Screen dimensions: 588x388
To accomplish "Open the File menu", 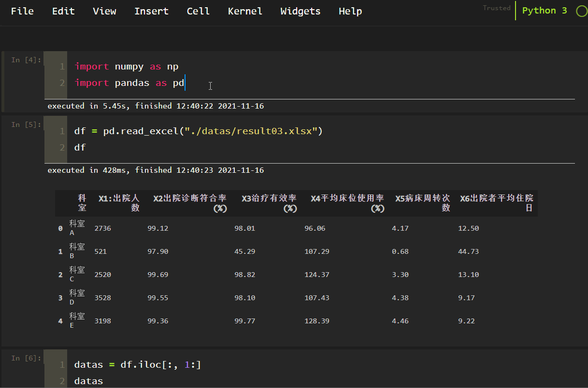I will tap(22, 11).
